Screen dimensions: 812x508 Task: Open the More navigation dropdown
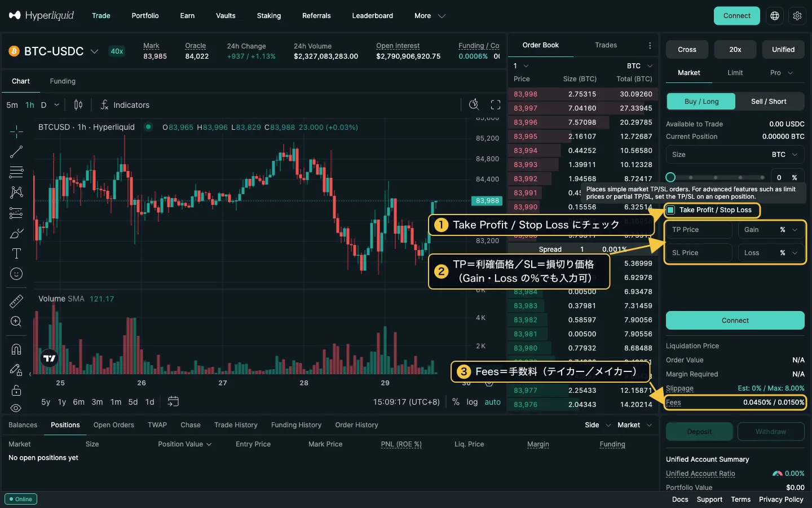click(430, 16)
